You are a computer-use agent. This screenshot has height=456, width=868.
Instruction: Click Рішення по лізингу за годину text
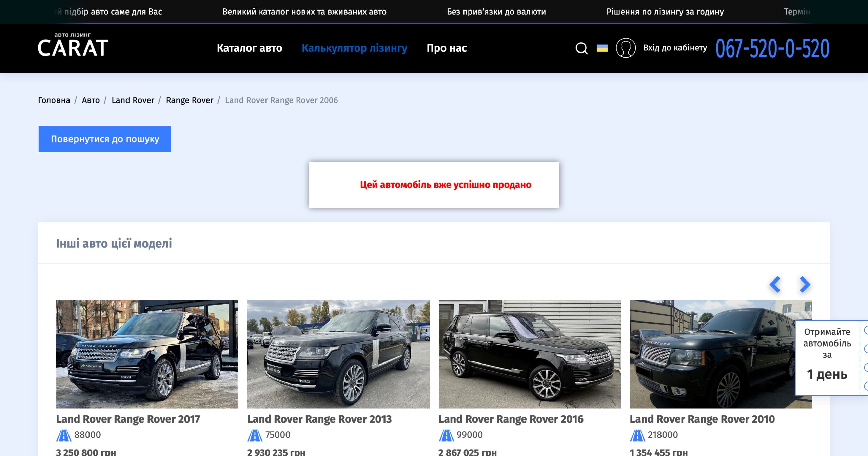pos(665,12)
